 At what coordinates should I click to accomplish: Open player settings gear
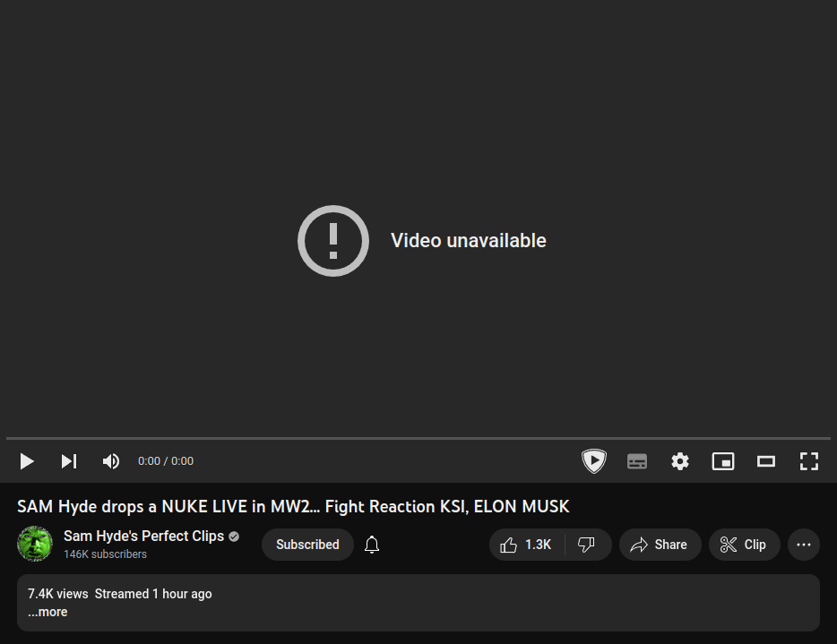click(x=679, y=461)
